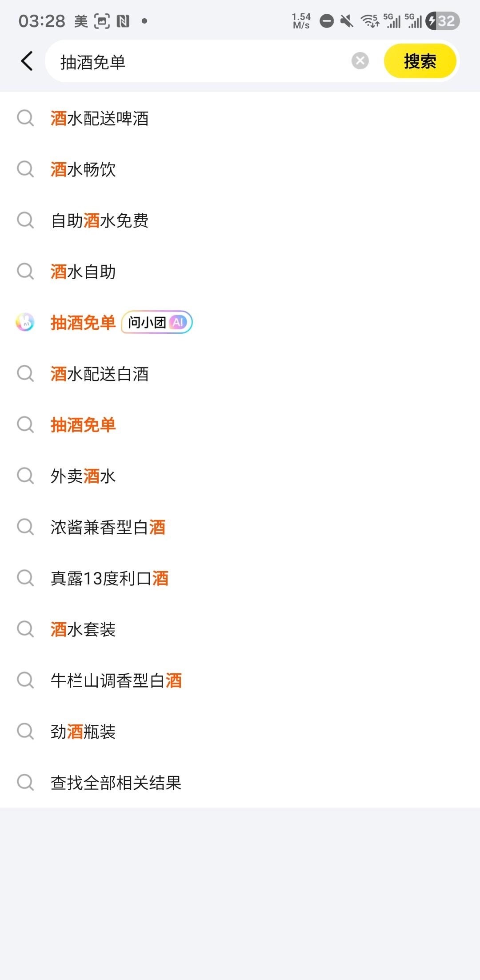This screenshot has width=480, height=980.
Task: Select the 浓酱兼香型白酒 suggestion
Action: tap(108, 528)
